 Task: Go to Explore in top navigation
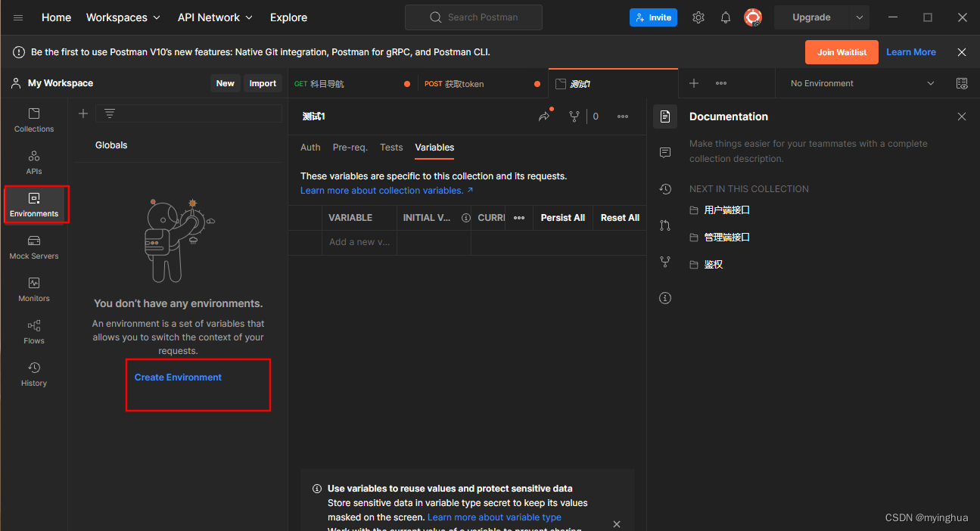pos(288,17)
